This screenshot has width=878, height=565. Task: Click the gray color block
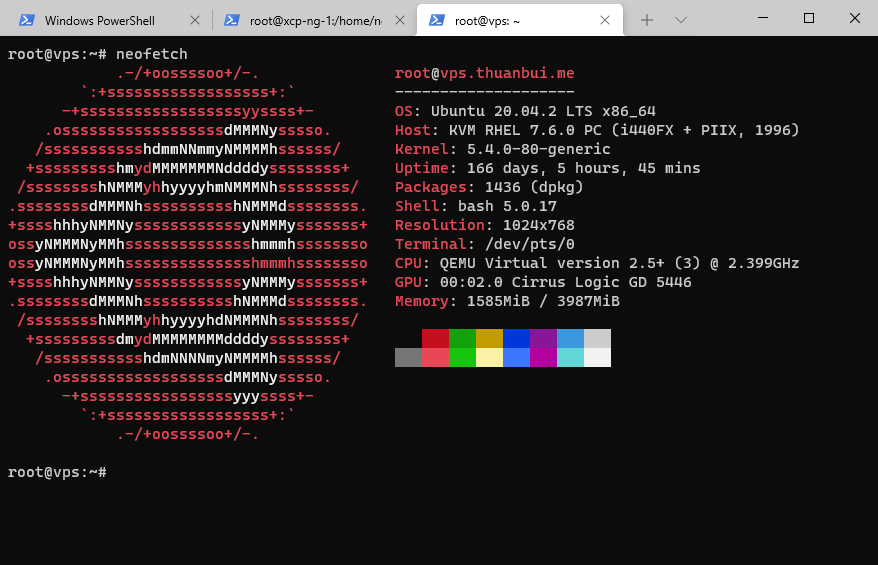pyautogui.click(x=408, y=358)
